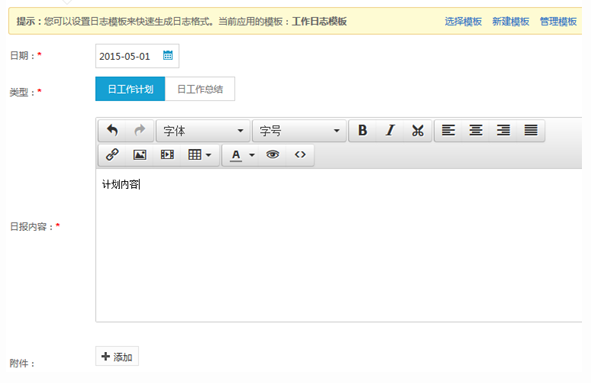Open the 管理模板 link

click(558, 21)
